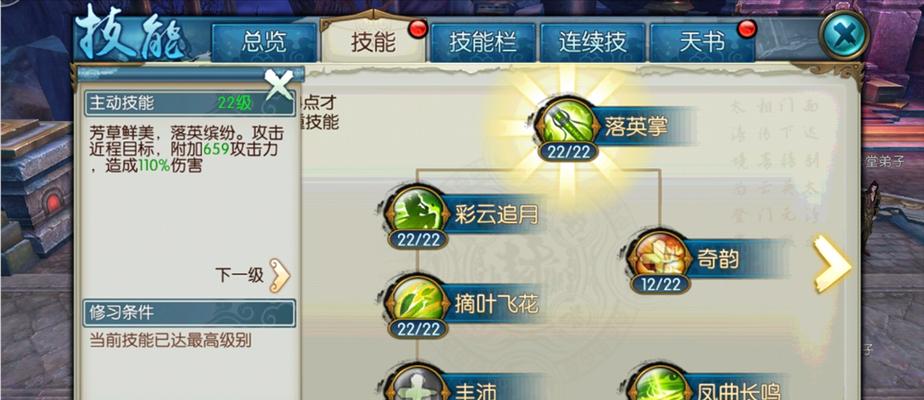The image size is (924, 400).
Task: Show next level via 下一级 arrow
Action: pyautogui.click(x=280, y=275)
